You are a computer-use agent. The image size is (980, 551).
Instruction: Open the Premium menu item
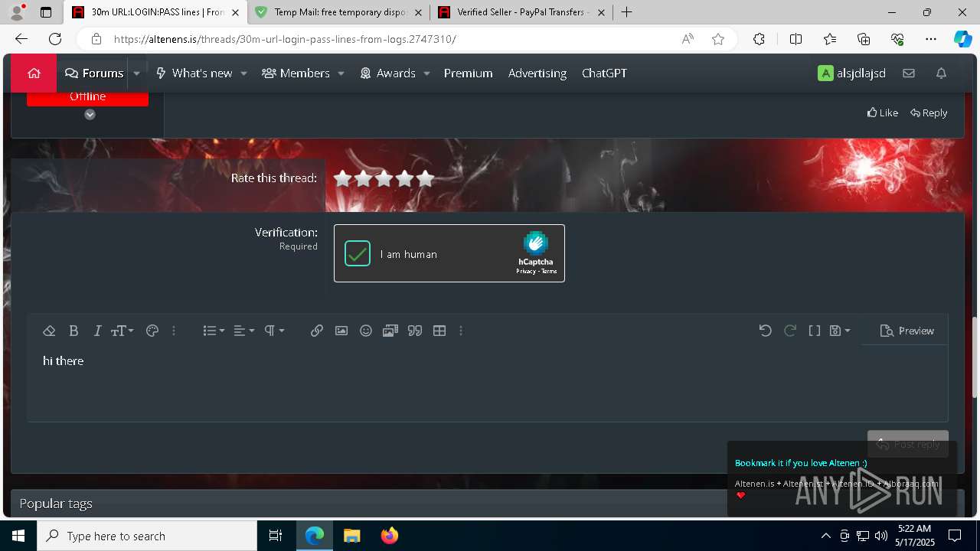tap(468, 73)
